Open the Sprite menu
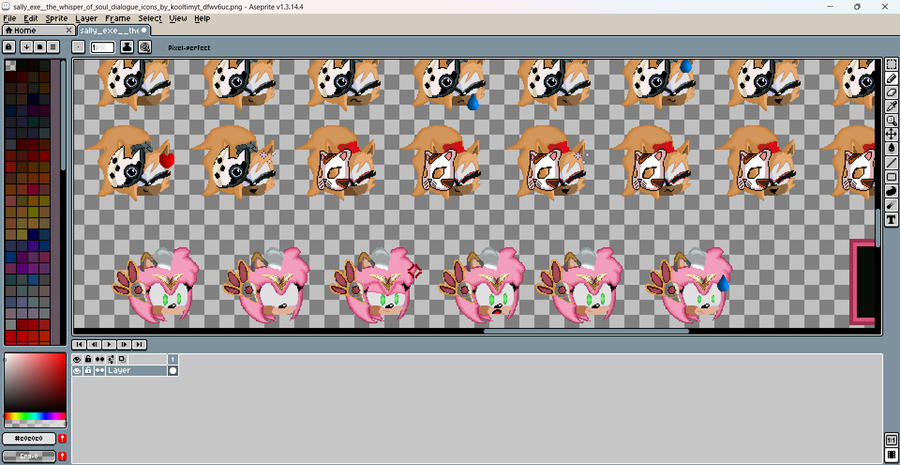The height and width of the screenshot is (465, 900). tap(56, 18)
